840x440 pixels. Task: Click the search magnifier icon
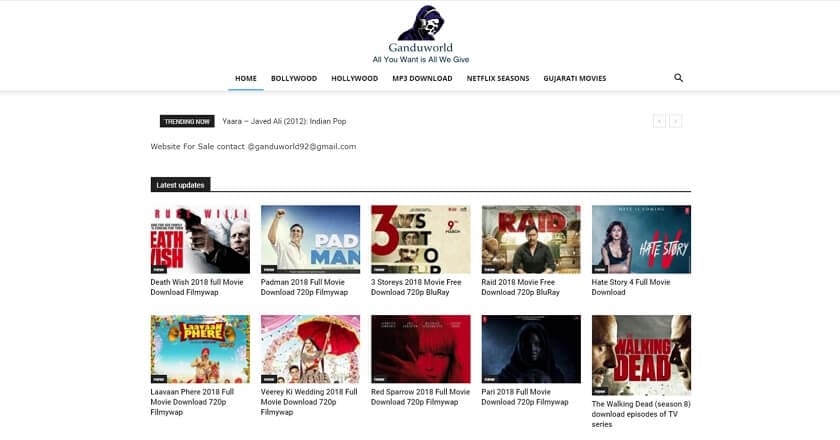678,78
